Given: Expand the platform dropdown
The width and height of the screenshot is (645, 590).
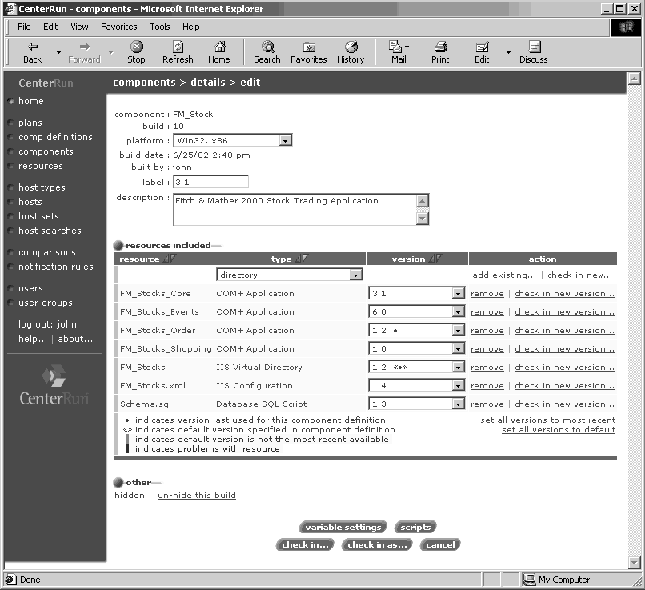Looking at the screenshot, I should [x=285, y=141].
